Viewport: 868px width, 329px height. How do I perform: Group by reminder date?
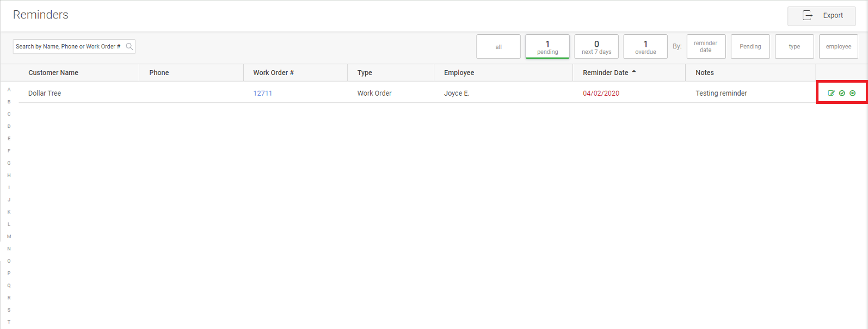tap(706, 47)
